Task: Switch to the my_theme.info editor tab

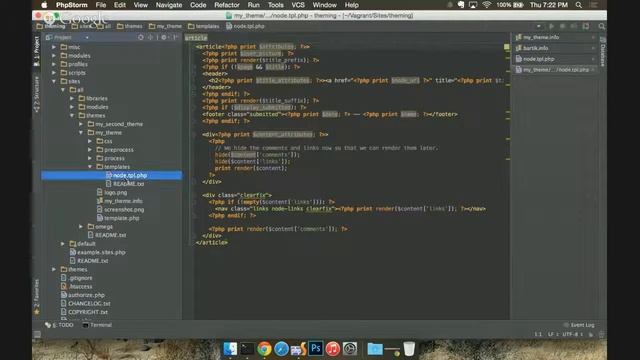Action: (x=556, y=37)
